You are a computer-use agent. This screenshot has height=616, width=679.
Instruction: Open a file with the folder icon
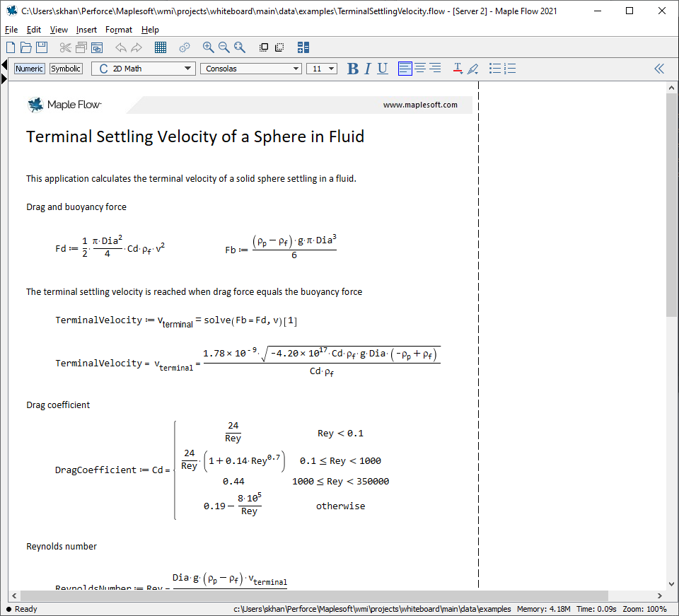[x=26, y=47]
